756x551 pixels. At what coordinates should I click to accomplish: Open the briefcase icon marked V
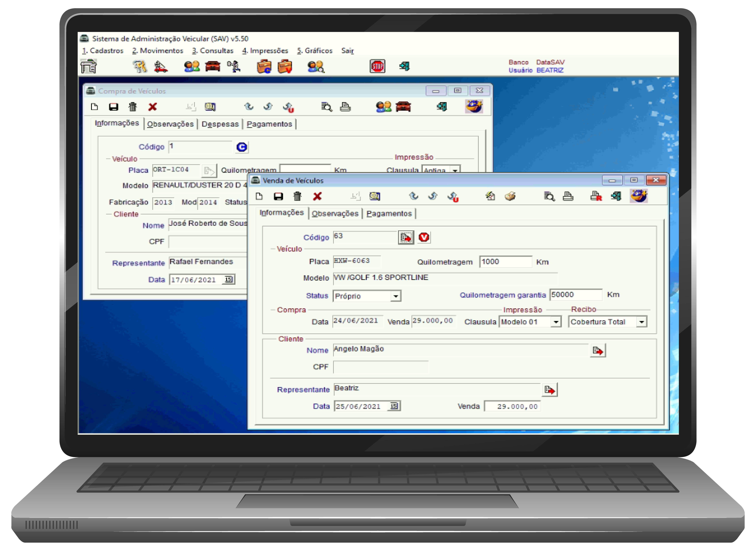coord(285,66)
